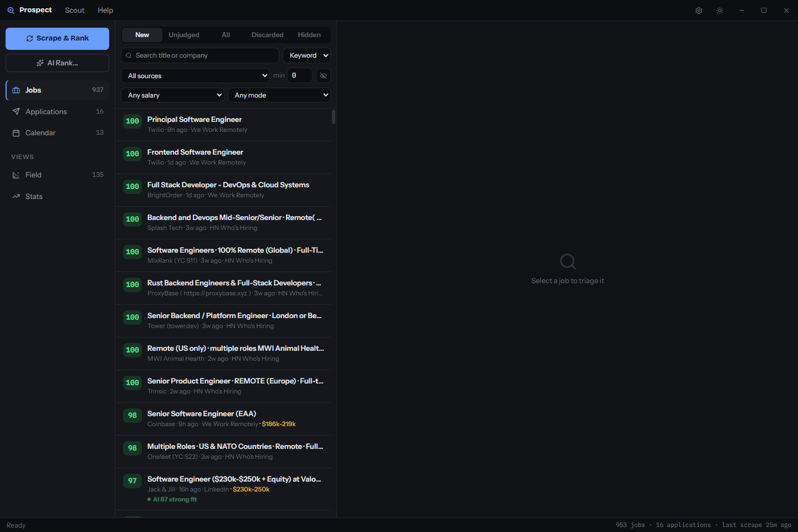Maximize the Prospect window
The width and height of the screenshot is (798, 532).
(x=764, y=11)
